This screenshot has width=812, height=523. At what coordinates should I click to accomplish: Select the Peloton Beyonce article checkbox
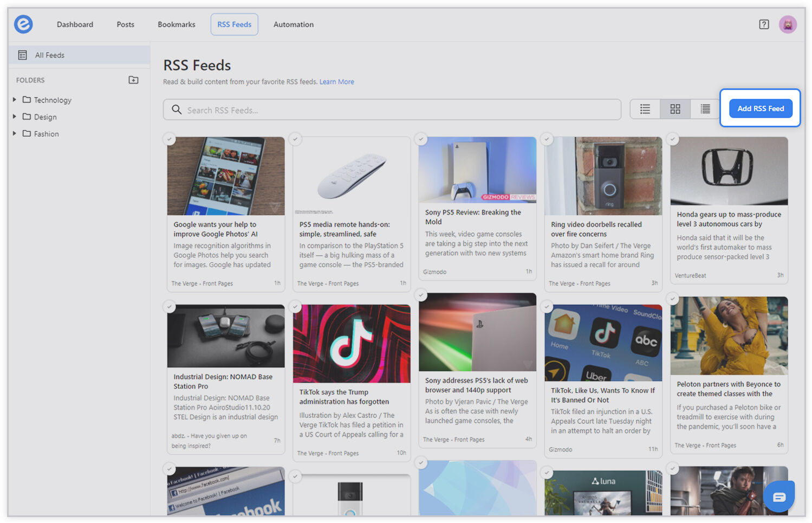point(673,299)
